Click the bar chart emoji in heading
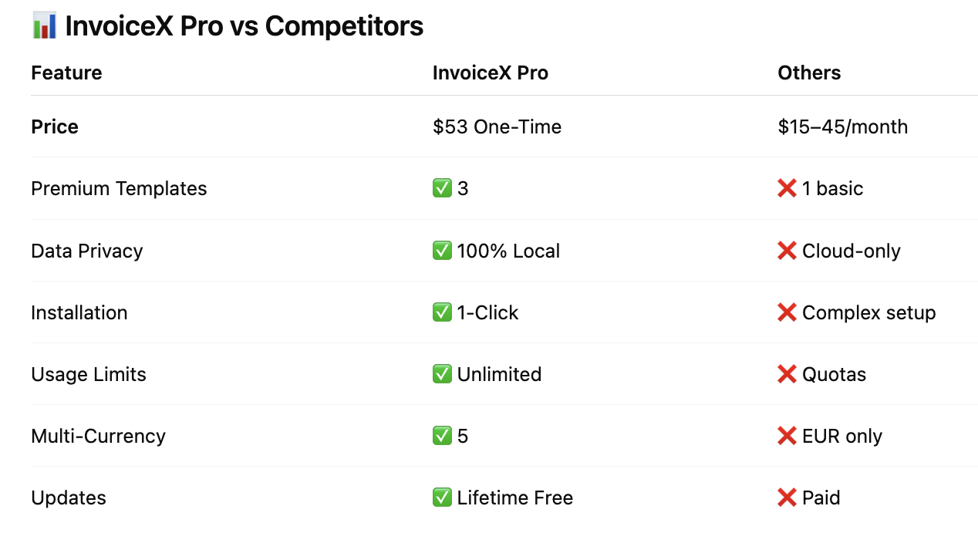Image resolution: width=978 pixels, height=560 pixels. [x=44, y=26]
